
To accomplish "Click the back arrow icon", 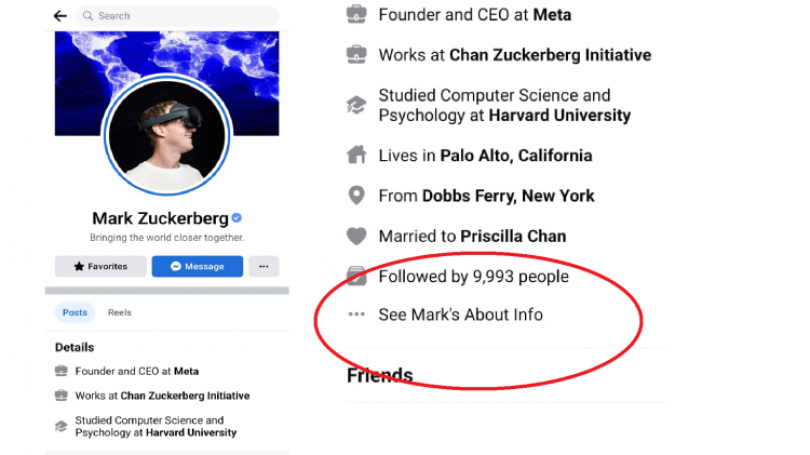I will pyautogui.click(x=60, y=16).
